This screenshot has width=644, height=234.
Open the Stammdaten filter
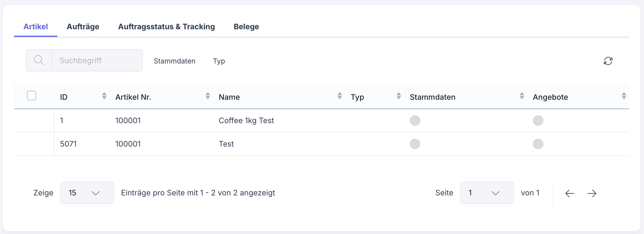coord(175,61)
